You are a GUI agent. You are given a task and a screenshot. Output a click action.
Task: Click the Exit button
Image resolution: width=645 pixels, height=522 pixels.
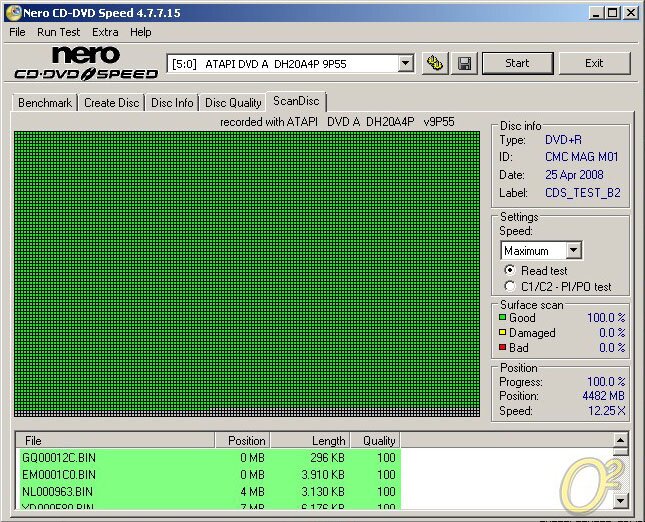(594, 63)
